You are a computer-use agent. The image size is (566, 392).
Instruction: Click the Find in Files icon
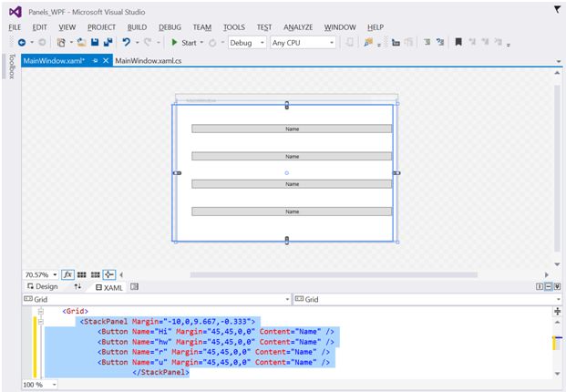[368, 42]
